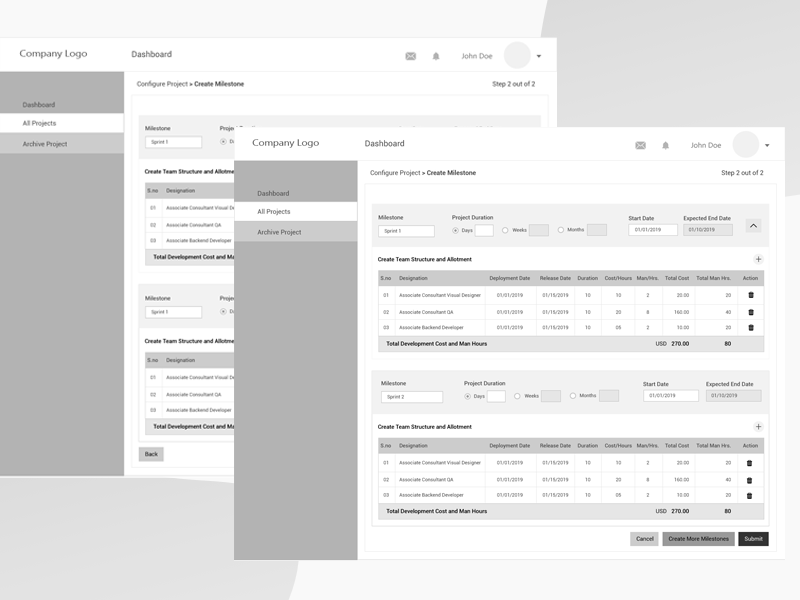The image size is (800, 600).
Task: Click the plus icon to add Sprint 1 team member
Action: point(757,258)
